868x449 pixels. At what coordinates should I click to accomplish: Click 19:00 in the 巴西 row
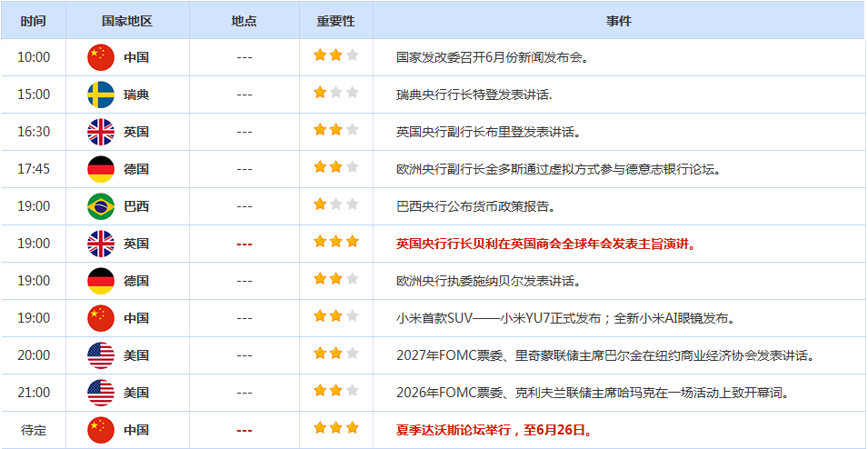34,206
